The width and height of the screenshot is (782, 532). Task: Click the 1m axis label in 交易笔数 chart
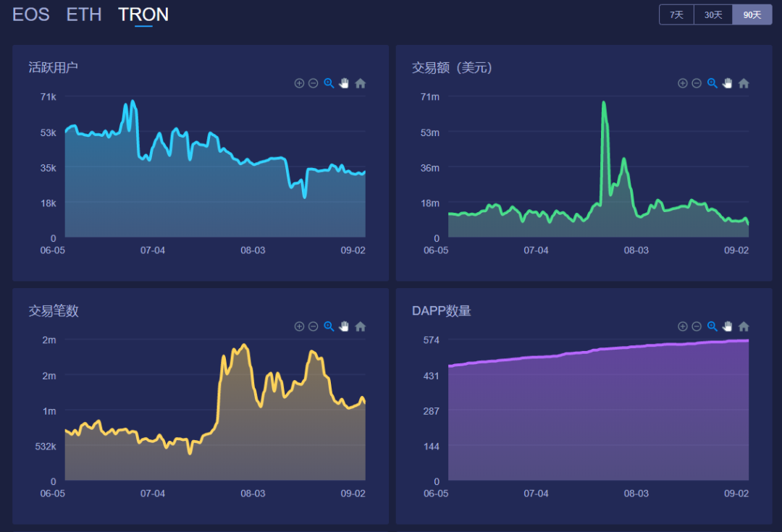[49, 411]
